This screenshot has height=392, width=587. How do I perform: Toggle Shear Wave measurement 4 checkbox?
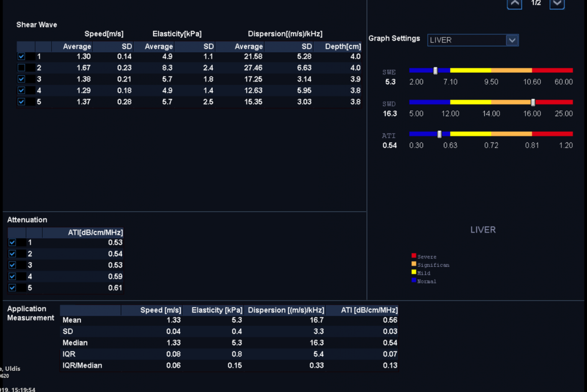(x=21, y=91)
